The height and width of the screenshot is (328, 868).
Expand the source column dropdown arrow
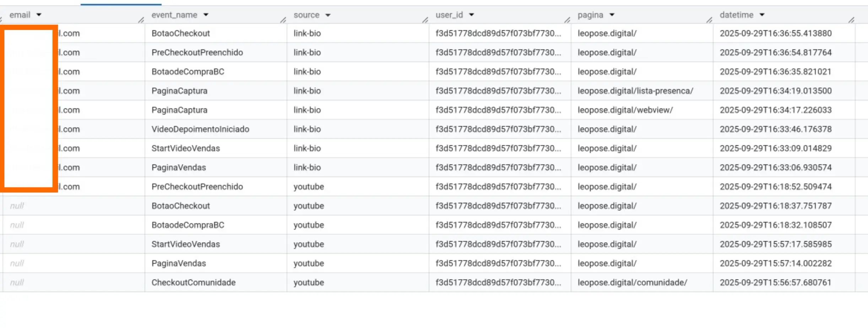tap(328, 15)
